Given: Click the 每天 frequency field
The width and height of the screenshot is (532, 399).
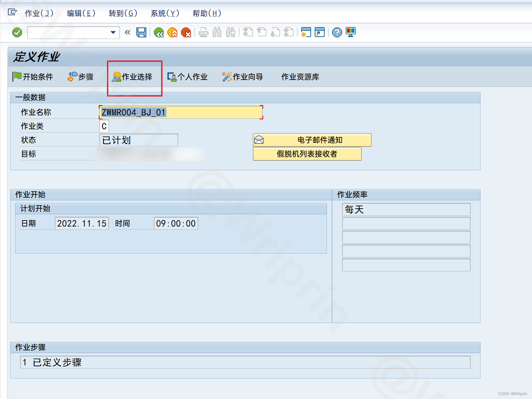Looking at the screenshot, I should [406, 210].
